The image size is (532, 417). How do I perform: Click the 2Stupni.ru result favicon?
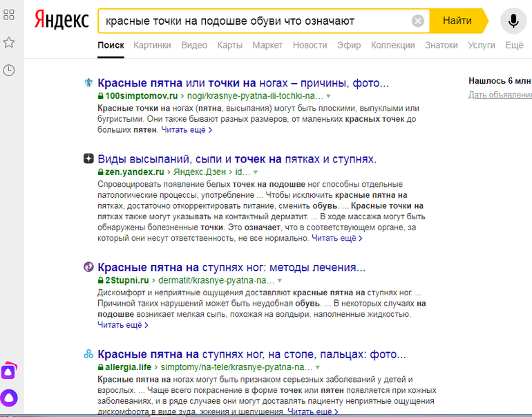click(x=88, y=267)
